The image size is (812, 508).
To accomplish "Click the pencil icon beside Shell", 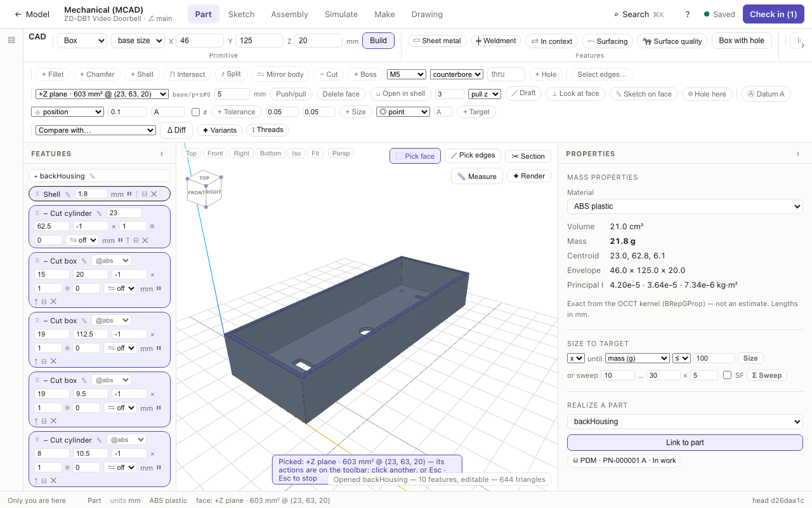I will click(68, 194).
